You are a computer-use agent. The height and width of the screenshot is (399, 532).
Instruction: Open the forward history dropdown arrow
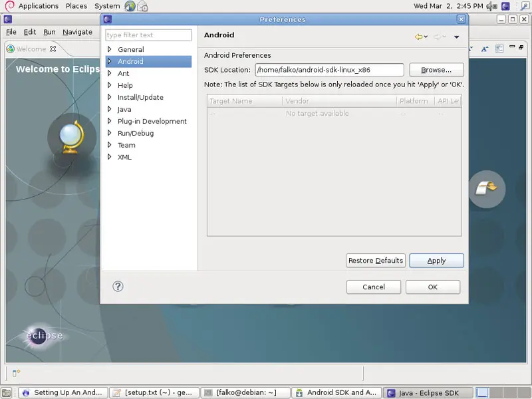(x=444, y=37)
